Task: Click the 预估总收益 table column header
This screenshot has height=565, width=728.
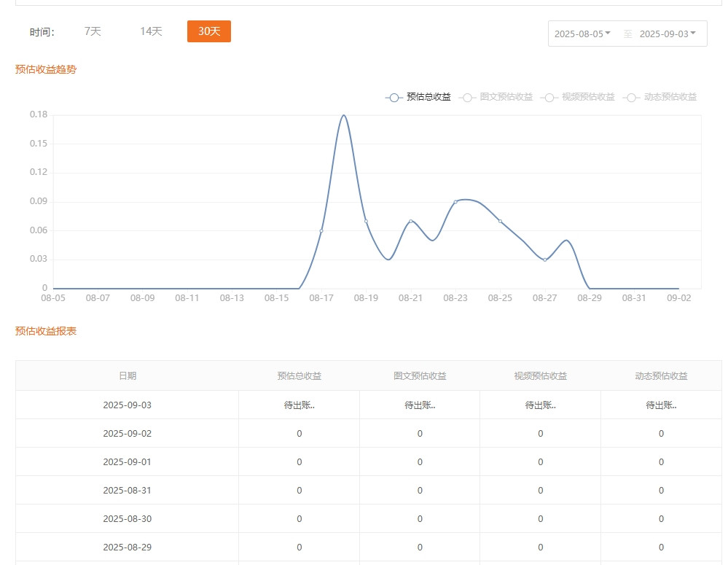Action: click(x=299, y=375)
